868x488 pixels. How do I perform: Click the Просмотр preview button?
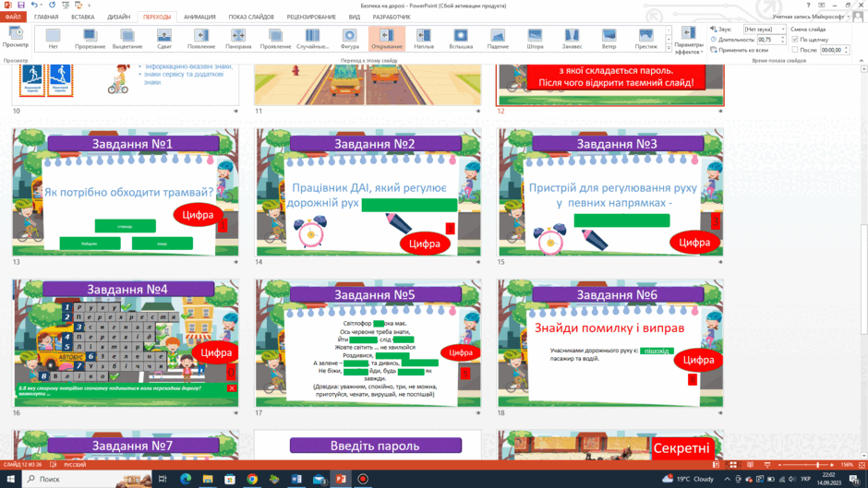pyautogui.click(x=16, y=38)
